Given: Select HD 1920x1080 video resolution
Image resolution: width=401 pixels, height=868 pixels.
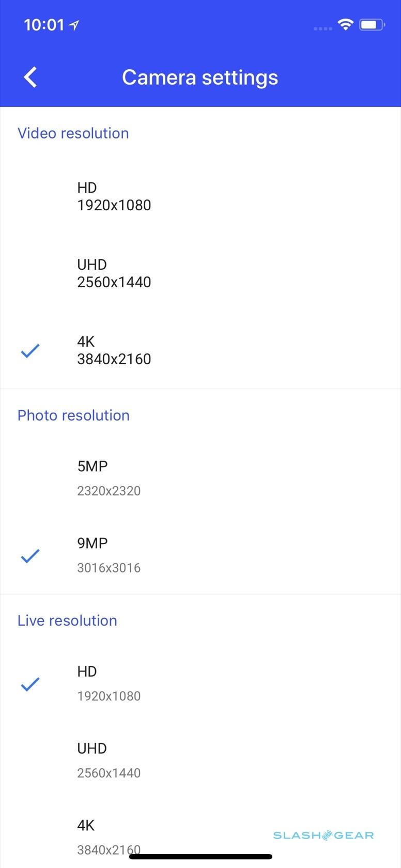Looking at the screenshot, I should point(114,196).
